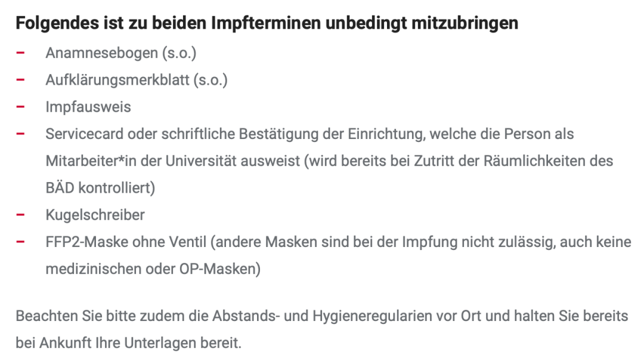644x361 pixels.
Task: Click the 'Aufklärungsmerkblatt (s.o.)' list item
Action: click(137, 80)
